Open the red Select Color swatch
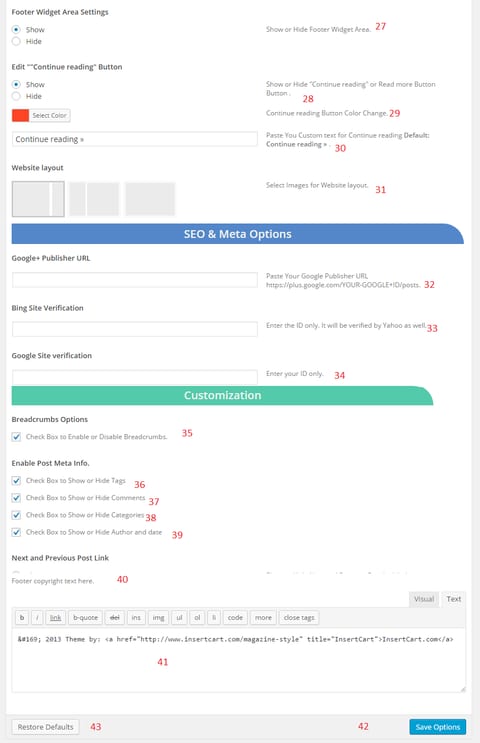This screenshot has height=743, width=480. point(20,115)
